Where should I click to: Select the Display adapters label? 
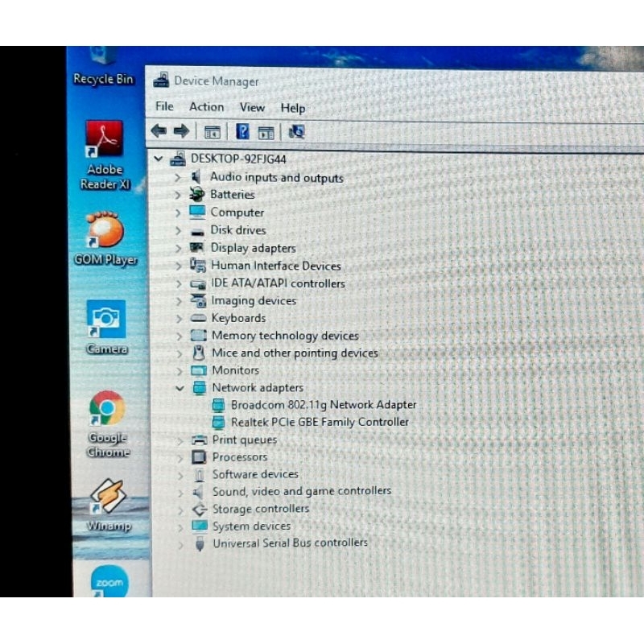pos(253,248)
